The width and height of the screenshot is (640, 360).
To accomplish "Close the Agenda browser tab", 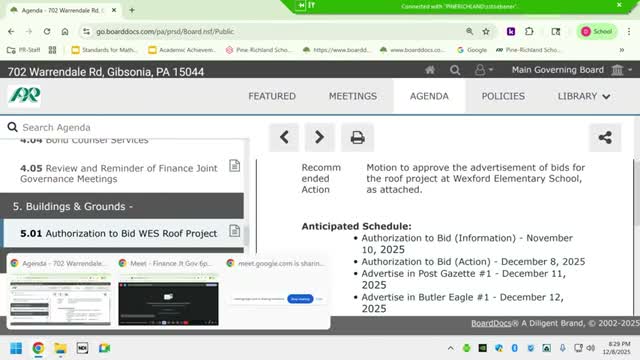I will 114,10.
